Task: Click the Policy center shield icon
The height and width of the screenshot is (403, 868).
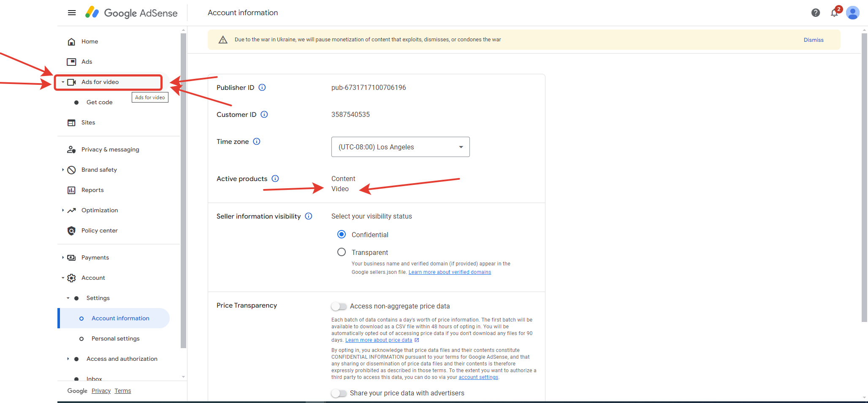Action: pyautogui.click(x=71, y=230)
